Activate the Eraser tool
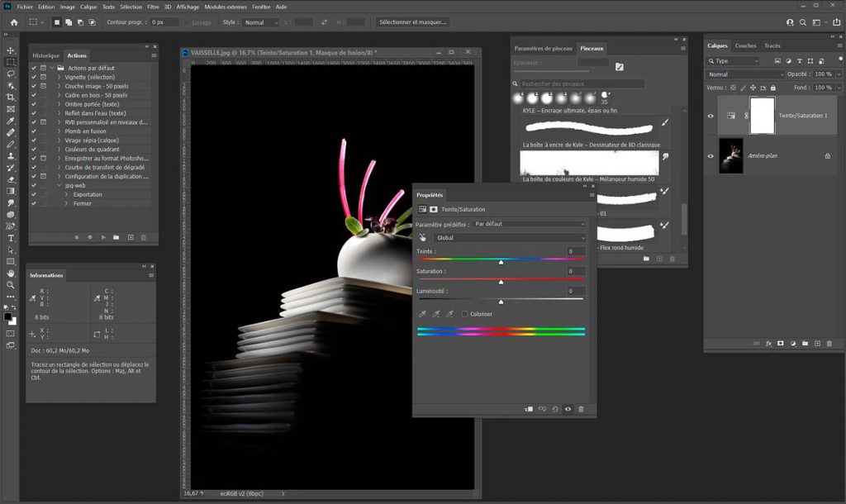 [10, 179]
